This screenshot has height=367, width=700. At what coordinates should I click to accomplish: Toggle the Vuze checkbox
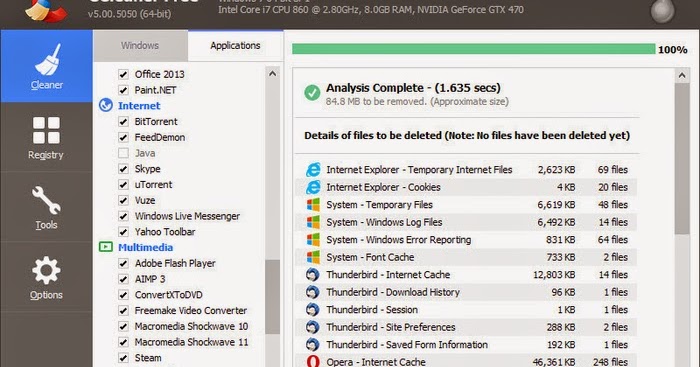point(123,200)
